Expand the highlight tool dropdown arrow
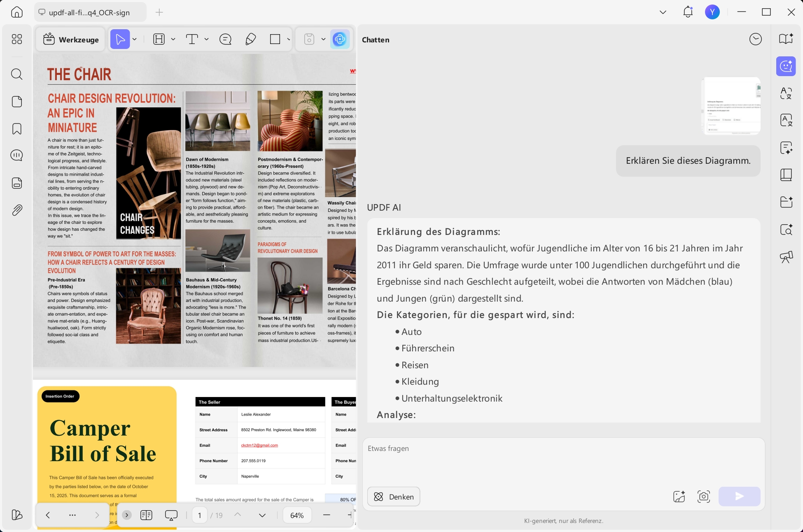 [x=173, y=39]
